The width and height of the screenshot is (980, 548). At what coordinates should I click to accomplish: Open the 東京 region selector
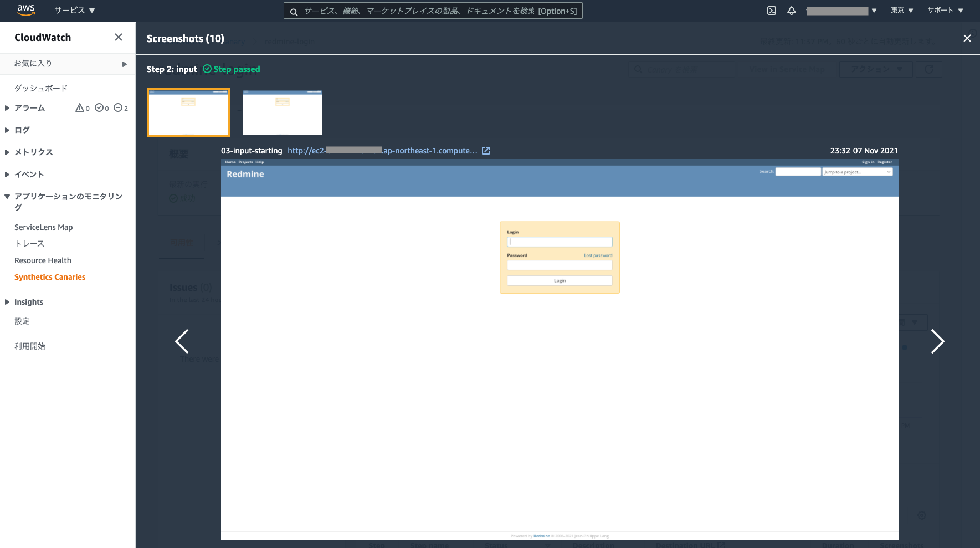[x=902, y=11]
